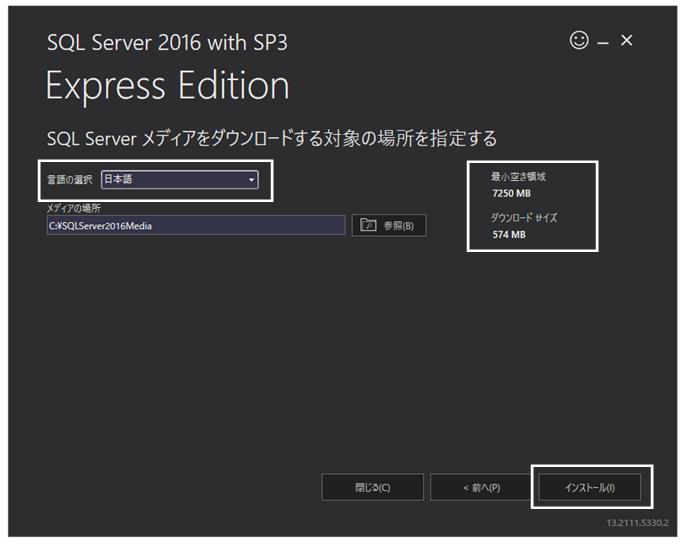Close the installer with the X icon
Image resolution: width=687 pixels, height=545 pixels.
pyautogui.click(x=627, y=40)
